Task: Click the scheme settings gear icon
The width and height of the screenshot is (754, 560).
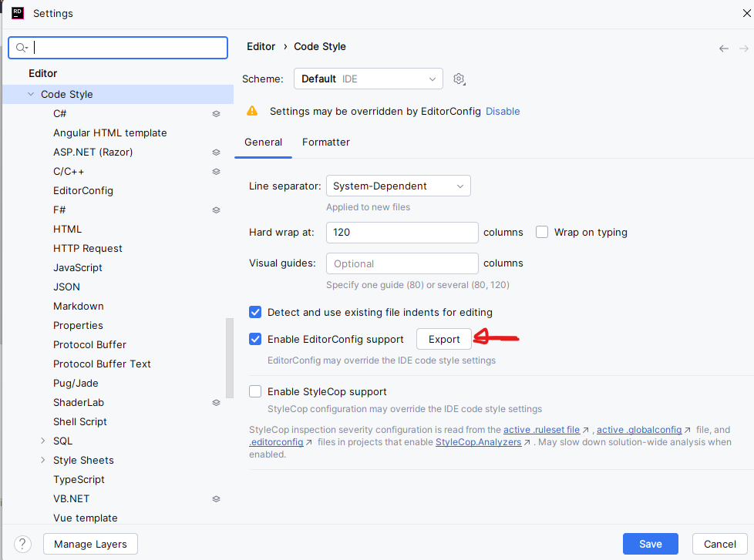Action: point(459,79)
